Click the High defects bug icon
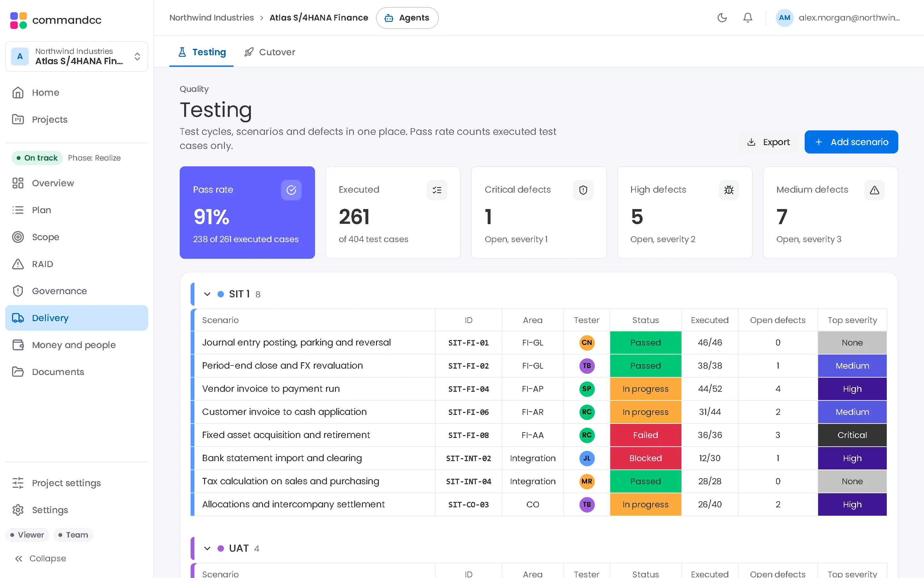The height and width of the screenshot is (578, 924). [729, 190]
